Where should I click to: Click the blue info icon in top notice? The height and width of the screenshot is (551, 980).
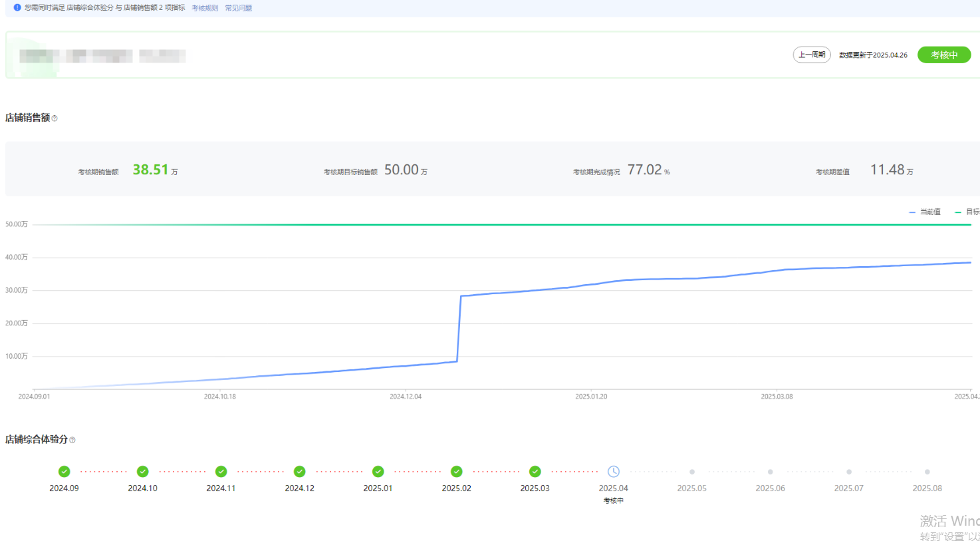click(17, 8)
